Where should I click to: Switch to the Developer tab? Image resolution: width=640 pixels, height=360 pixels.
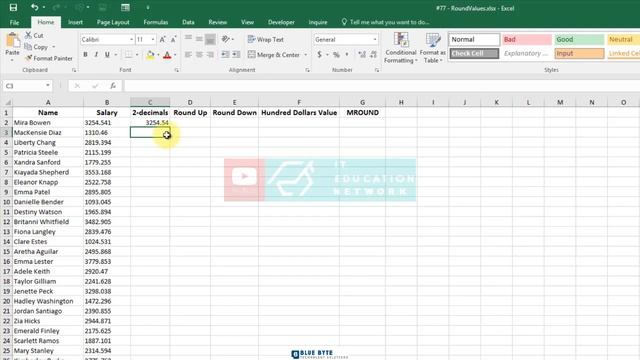pos(281,22)
